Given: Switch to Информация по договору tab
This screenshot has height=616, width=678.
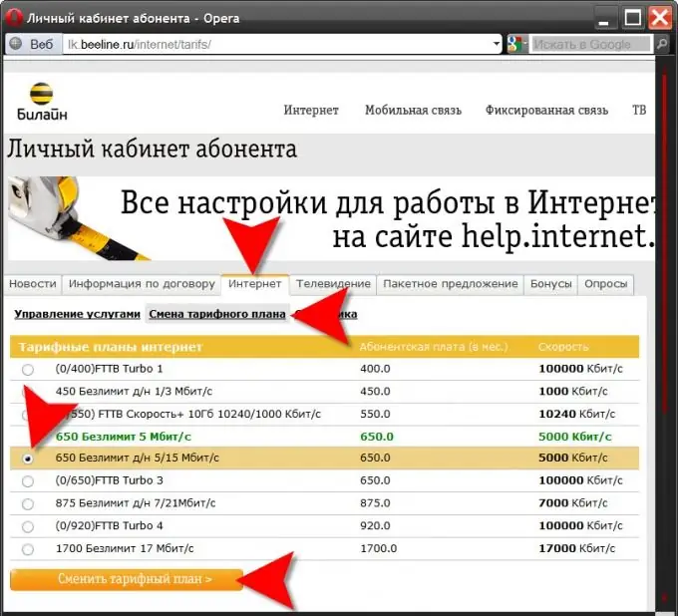Looking at the screenshot, I should 142,284.
